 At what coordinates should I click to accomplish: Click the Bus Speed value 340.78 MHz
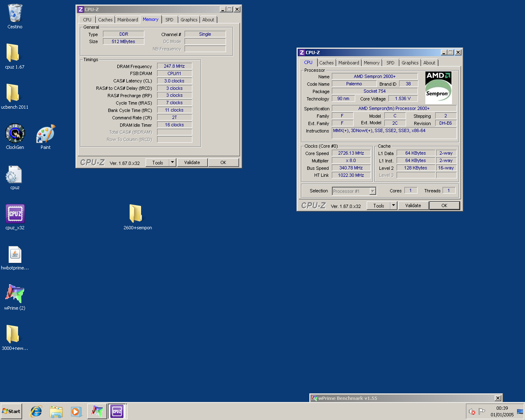[x=351, y=168]
